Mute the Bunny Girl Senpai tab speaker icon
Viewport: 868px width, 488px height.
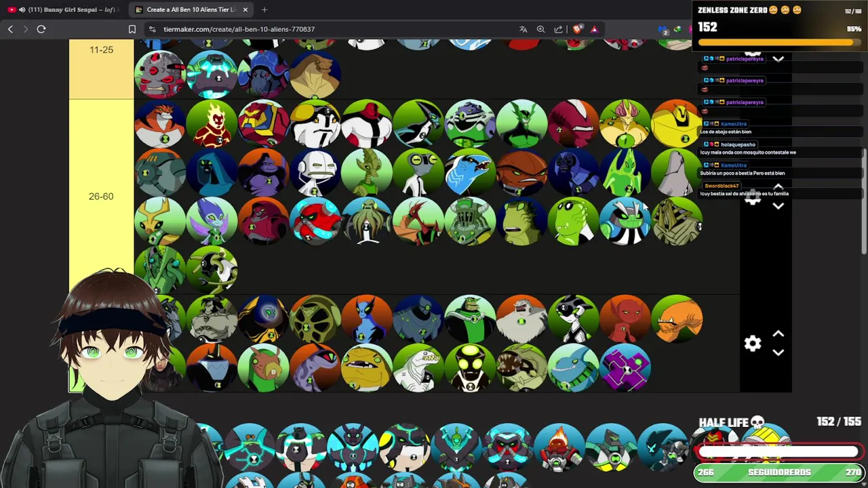[22, 9]
